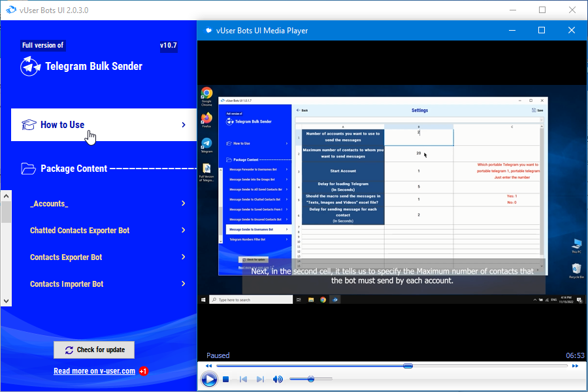This screenshot has width=588, height=392.
Task: Click the This PC icon in video
Action: pos(576,246)
